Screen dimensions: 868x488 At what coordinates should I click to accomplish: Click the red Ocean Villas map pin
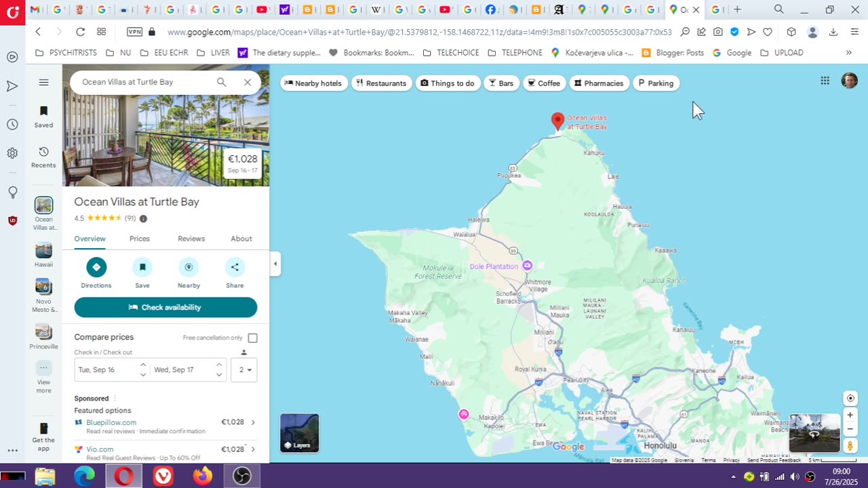coord(557,121)
